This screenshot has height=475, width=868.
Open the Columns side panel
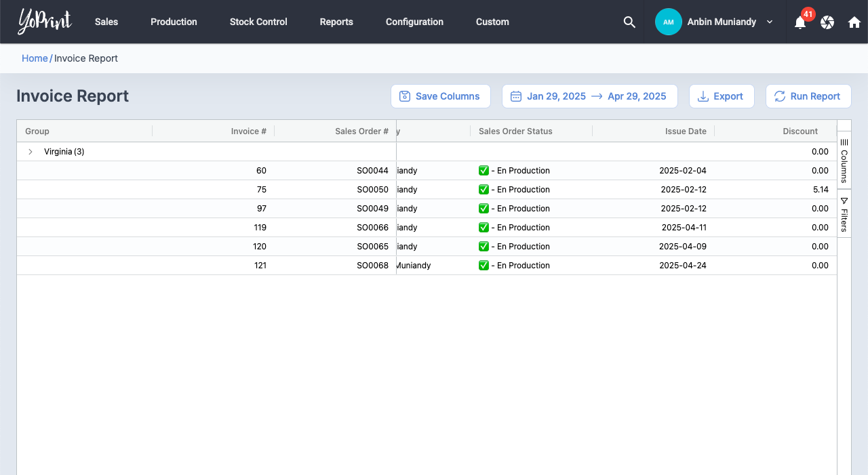844,161
